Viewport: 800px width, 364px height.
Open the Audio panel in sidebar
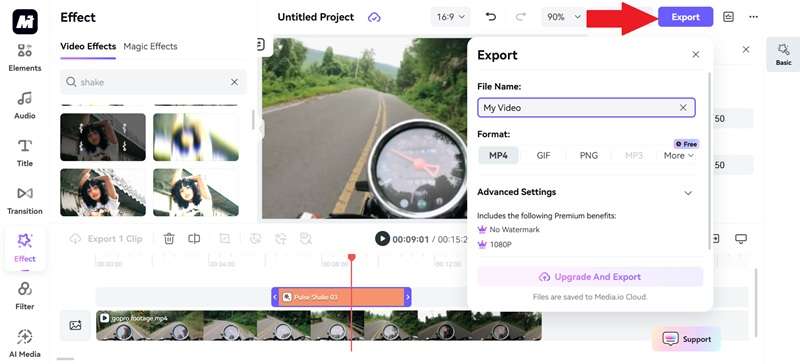pyautogui.click(x=24, y=105)
